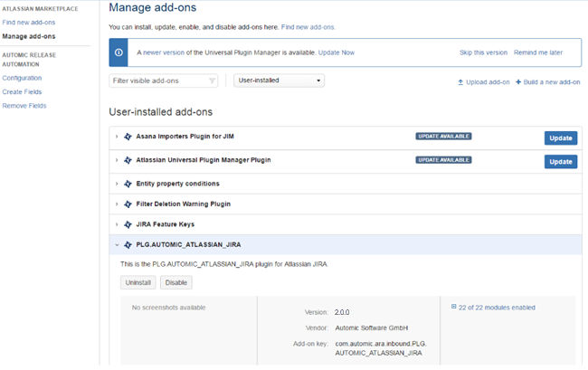
Task: Update the Atlassian Universal Plugin Manager Plugin
Action: [561, 162]
